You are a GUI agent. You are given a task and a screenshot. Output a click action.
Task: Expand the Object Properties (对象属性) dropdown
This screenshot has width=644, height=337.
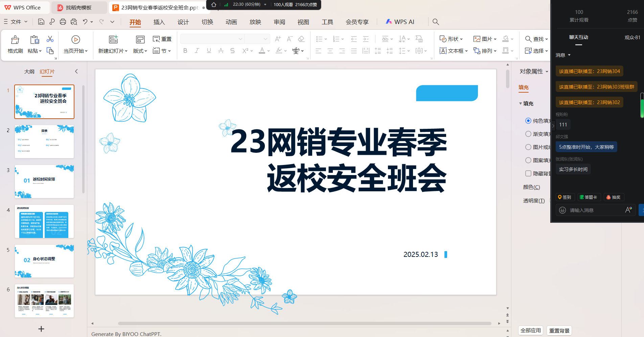click(x=534, y=71)
